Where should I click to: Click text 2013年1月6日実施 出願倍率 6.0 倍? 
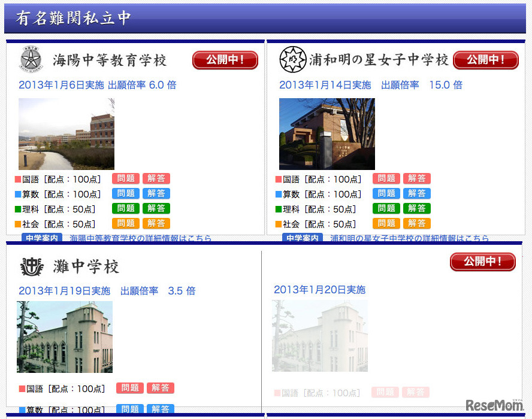coord(98,85)
